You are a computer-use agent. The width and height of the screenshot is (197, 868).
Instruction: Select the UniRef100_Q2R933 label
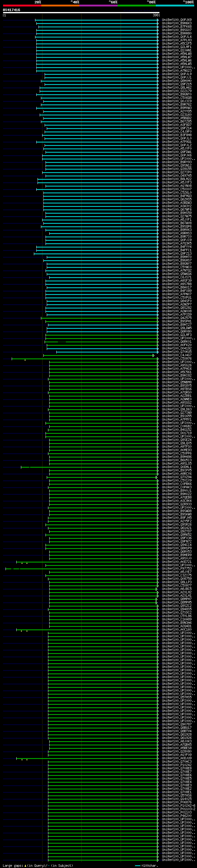tap(177, 504)
